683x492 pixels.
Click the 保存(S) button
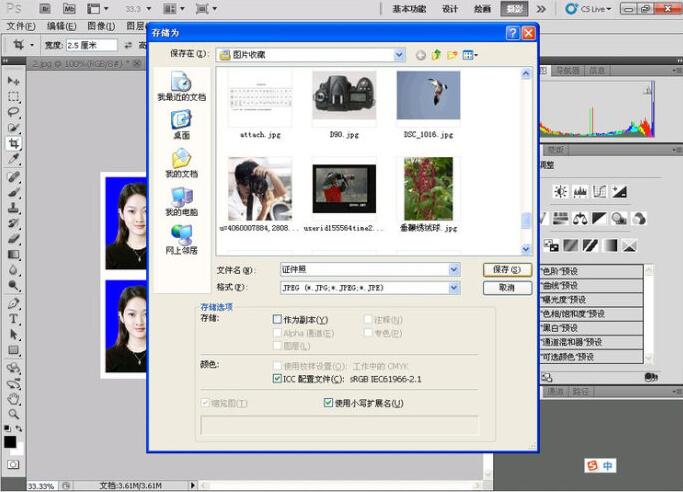(506, 270)
